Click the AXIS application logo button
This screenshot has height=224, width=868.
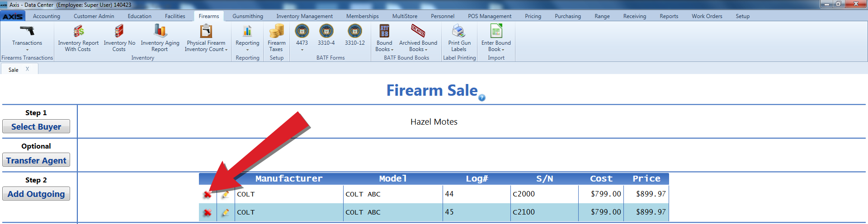[13, 16]
